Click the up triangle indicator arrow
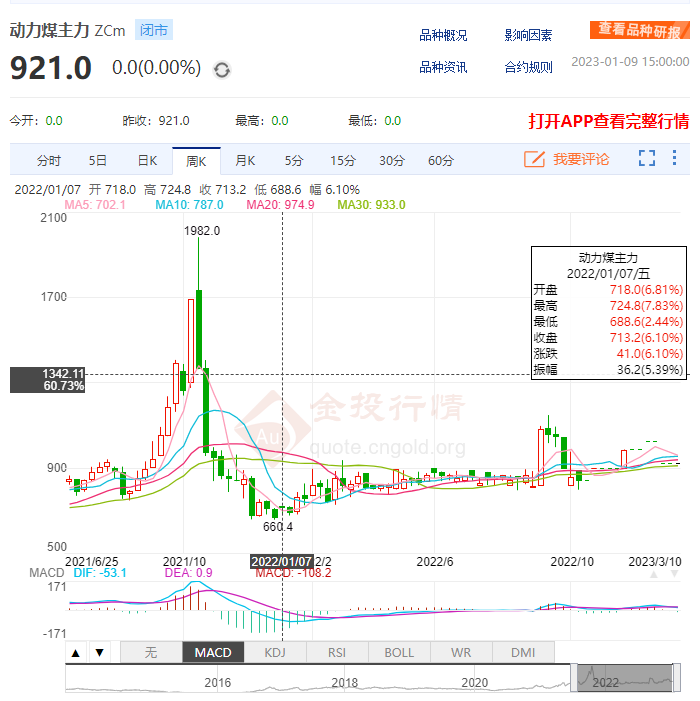The width and height of the screenshot is (700, 701). click(x=76, y=653)
